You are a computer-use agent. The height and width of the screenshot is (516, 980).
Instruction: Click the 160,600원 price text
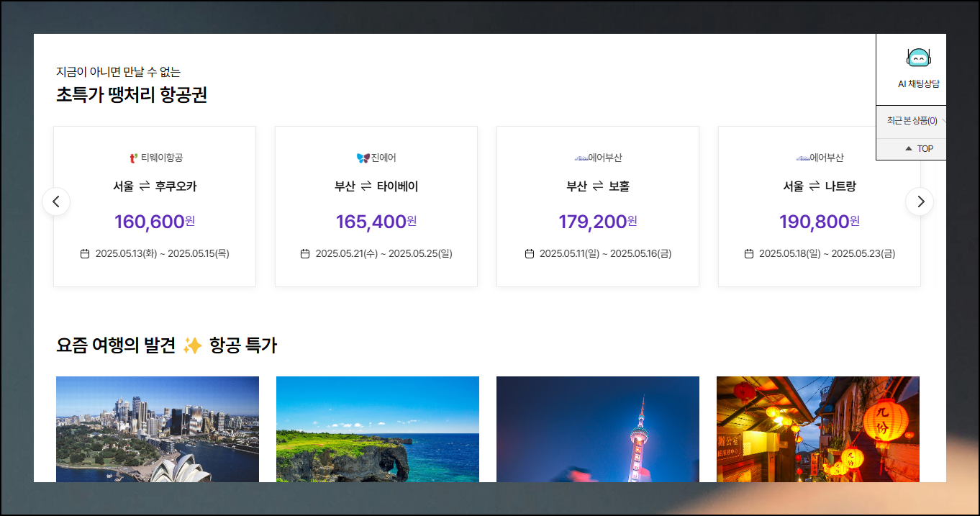click(155, 222)
